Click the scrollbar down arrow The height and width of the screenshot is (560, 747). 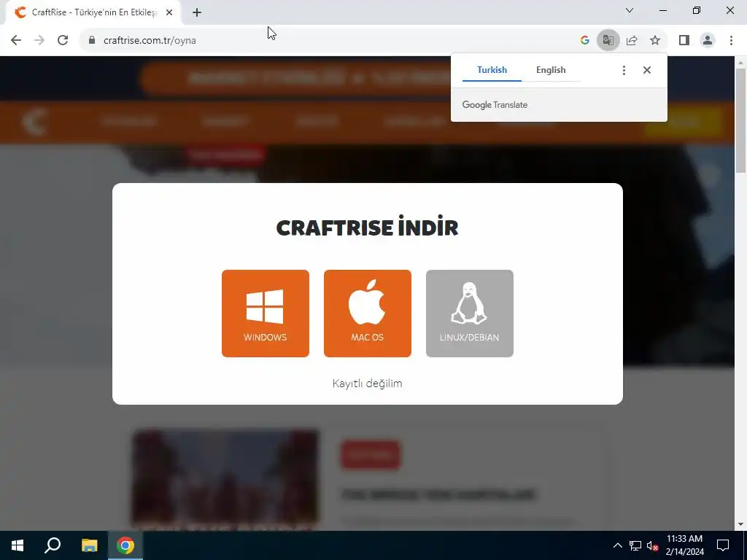[740, 525]
